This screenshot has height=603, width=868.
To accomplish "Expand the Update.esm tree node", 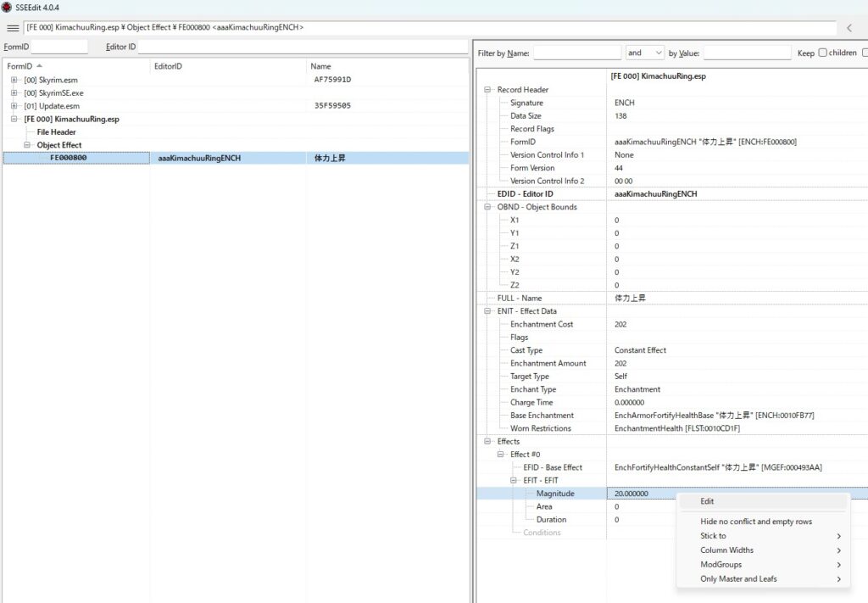I will [x=14, y=106].
